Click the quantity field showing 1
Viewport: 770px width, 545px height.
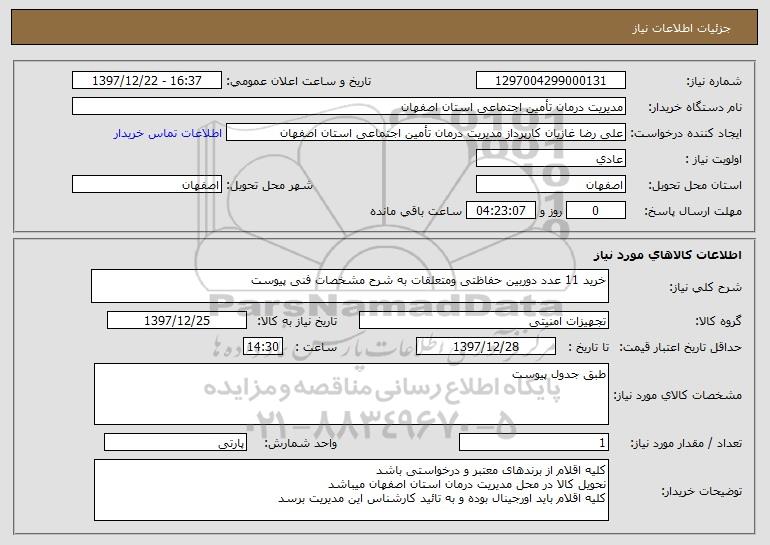pos(534,442)
